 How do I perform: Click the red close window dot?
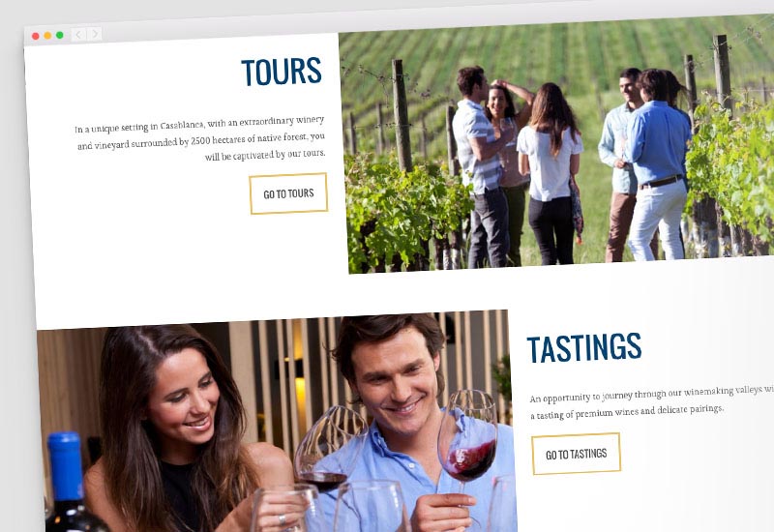(36, 36)
